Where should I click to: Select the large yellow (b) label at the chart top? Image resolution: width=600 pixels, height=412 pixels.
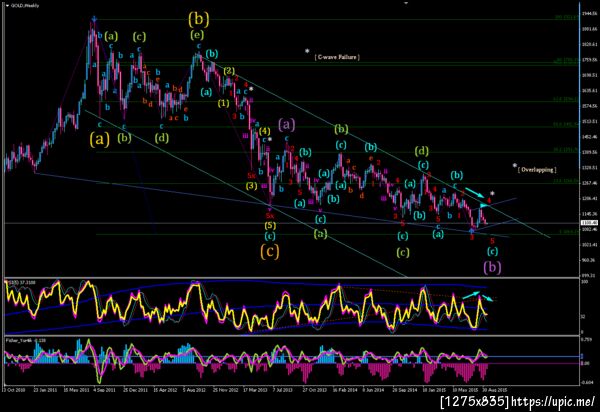[199, 19]
